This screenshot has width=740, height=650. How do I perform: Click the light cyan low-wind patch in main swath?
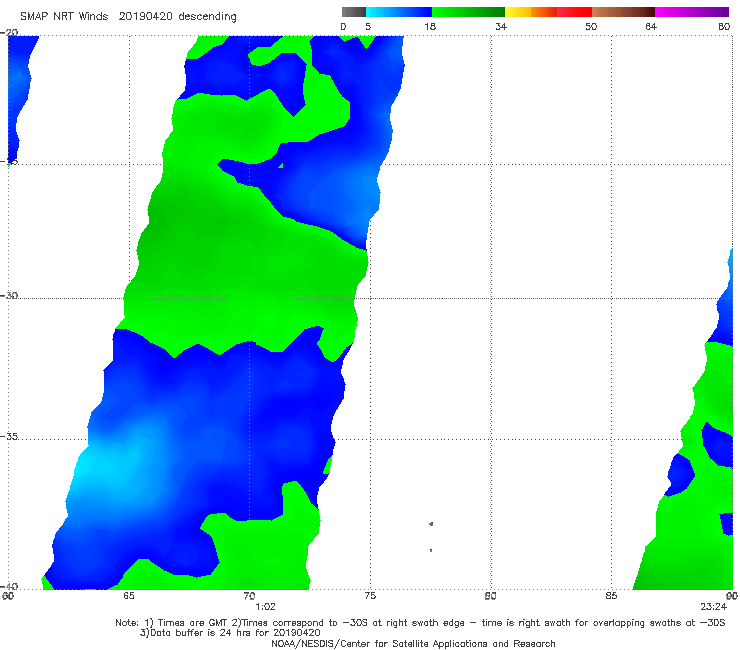[111, 465]
